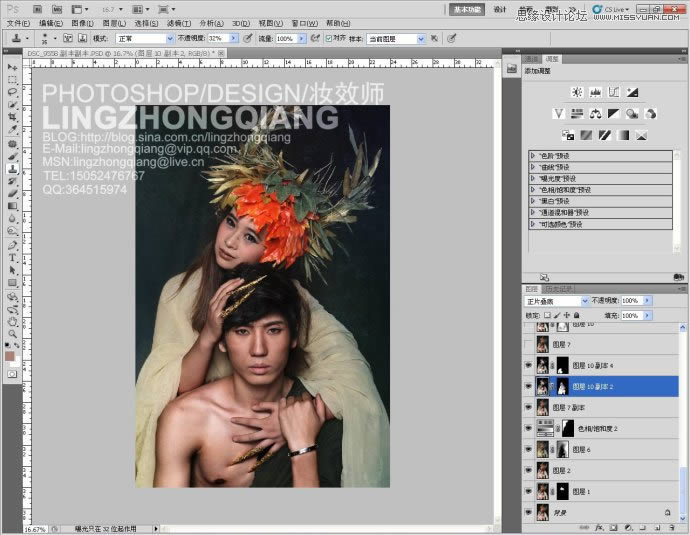Screen dimensions: 690x535
Task: Show hidden layer 图层 7
Action: [x=529, y=344]
